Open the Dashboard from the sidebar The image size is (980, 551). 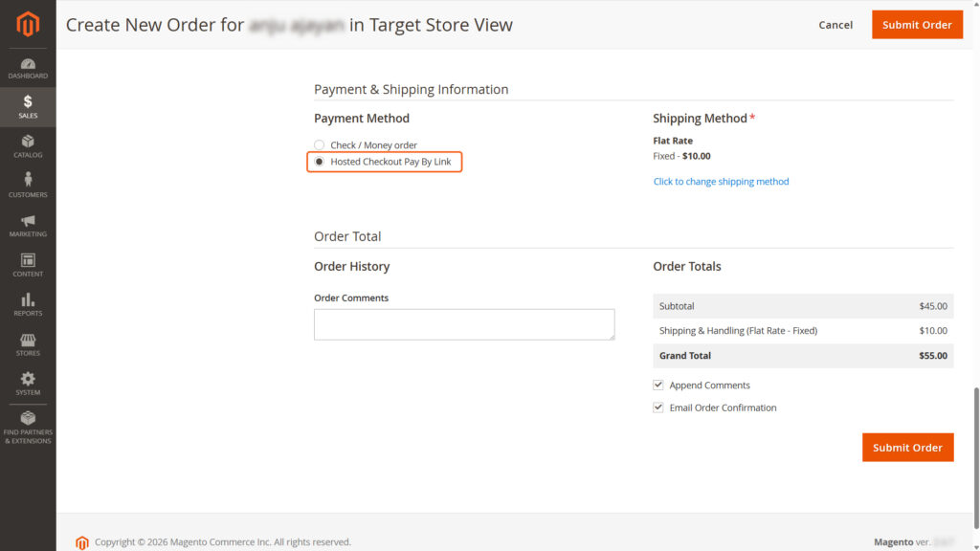[x=28, y=66]
